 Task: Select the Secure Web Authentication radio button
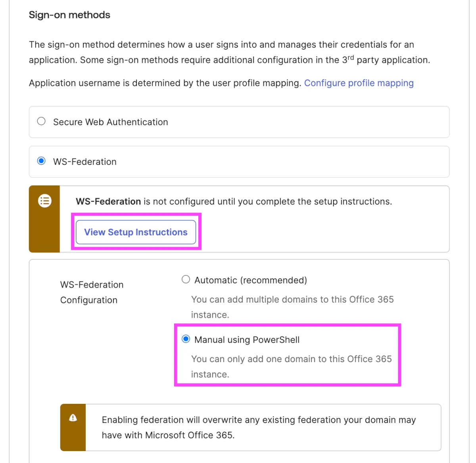41,122
